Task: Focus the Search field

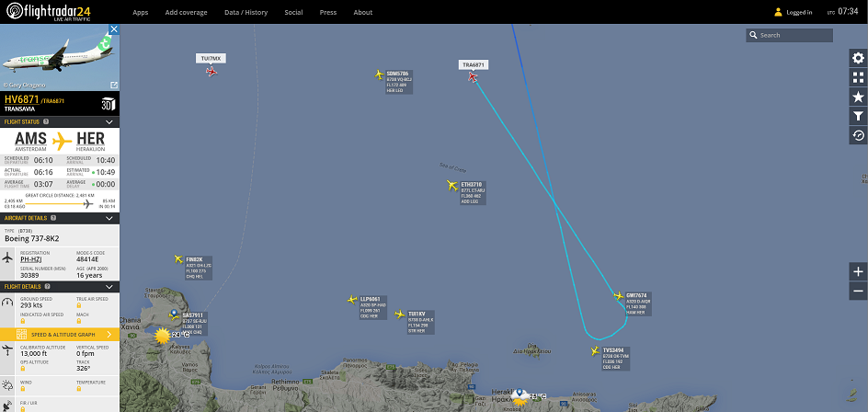Action: (790, 35)
